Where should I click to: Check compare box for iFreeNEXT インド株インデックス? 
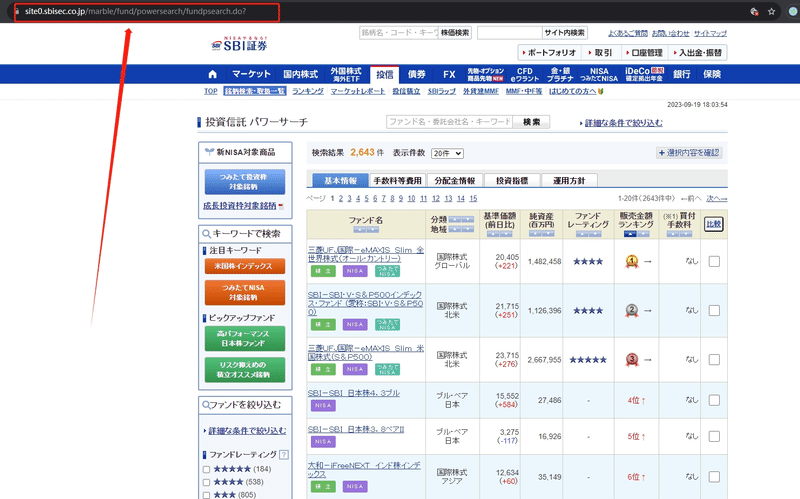(x=714, y=477)
